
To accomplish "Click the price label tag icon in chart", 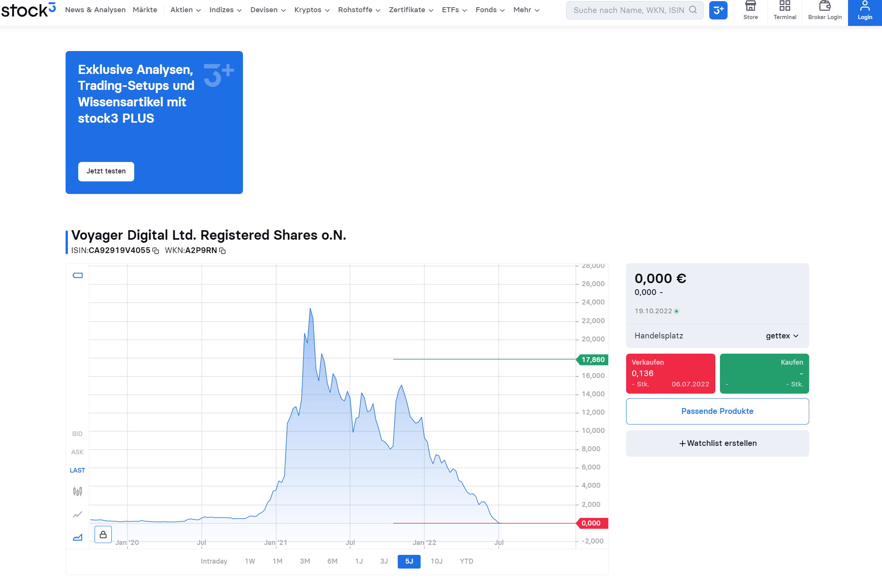I will pos(78,276).
